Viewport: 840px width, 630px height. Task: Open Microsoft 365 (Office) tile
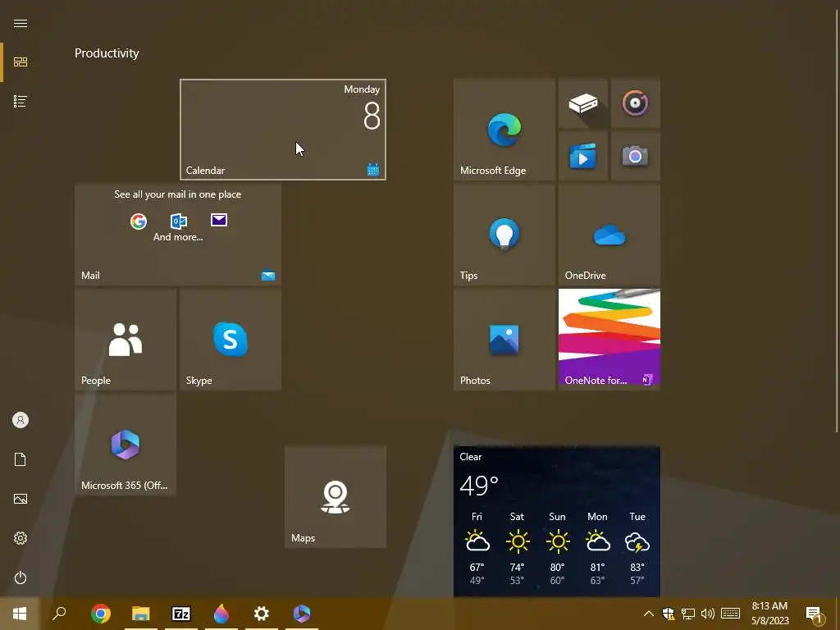coord(126,444)
